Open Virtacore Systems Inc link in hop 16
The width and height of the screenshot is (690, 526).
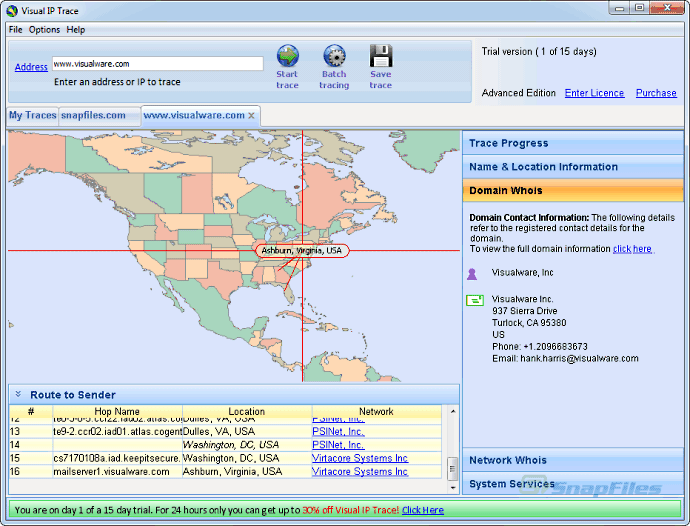[360, 471]
